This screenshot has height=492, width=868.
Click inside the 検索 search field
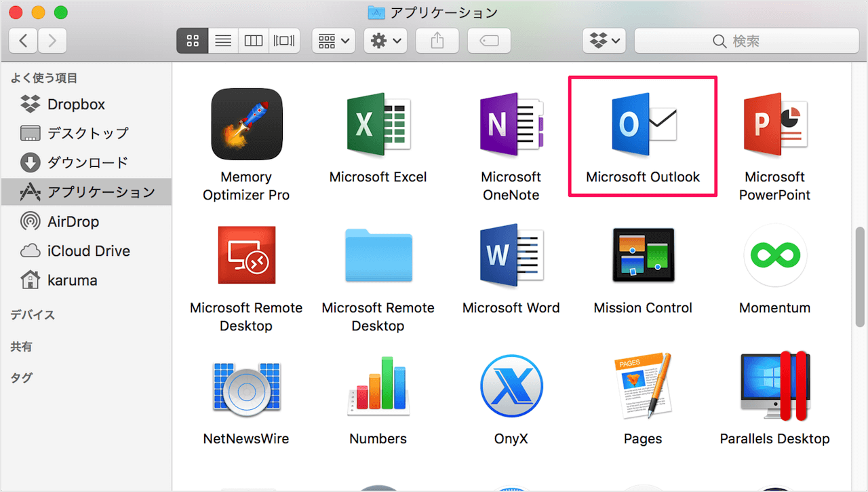(746, 41)
